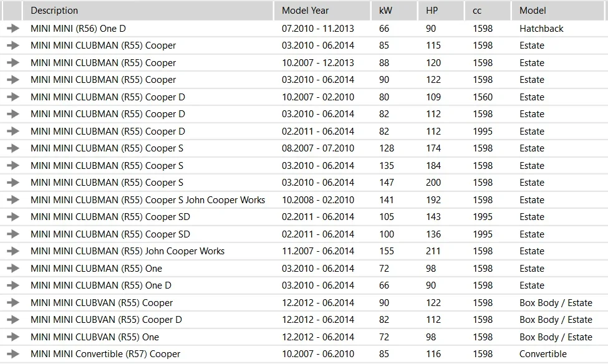Select the '10.2007 - 02.2010' model year cell

click(x=318, y=97)
